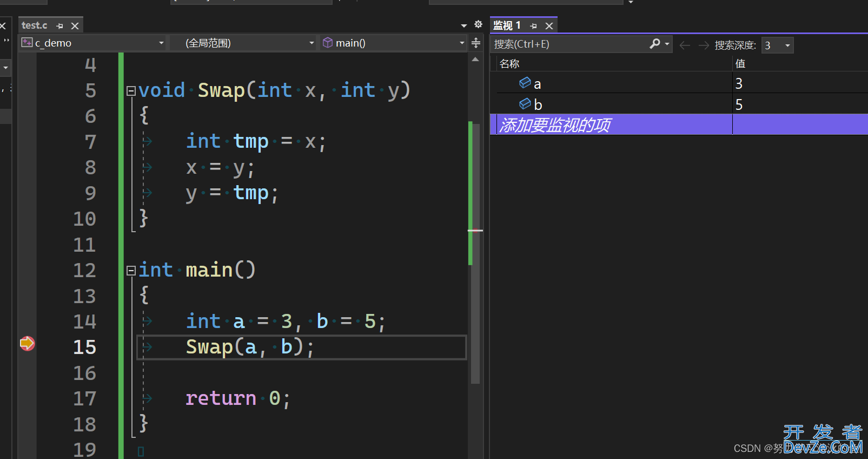
Task: Pin the test.c editor tab
Action: (60, 26)
